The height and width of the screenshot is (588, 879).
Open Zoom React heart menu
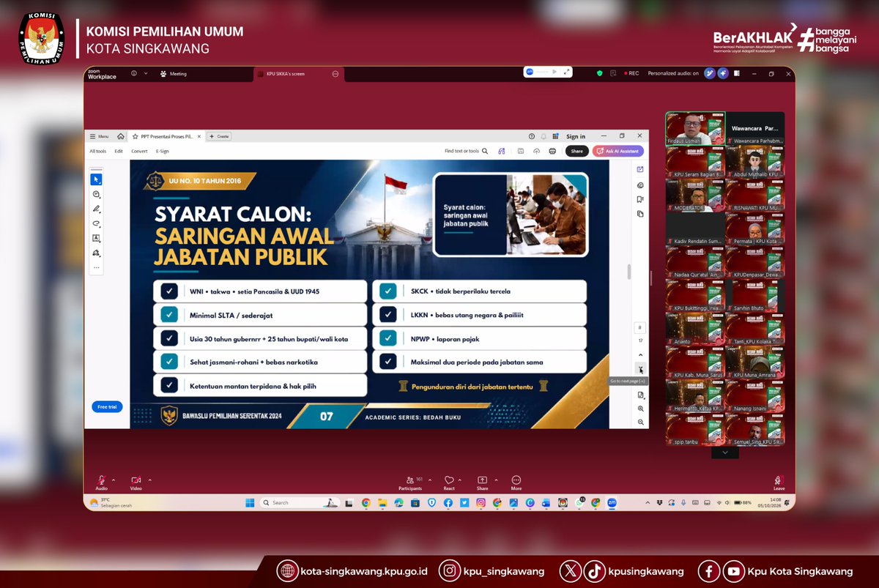(x=449, y=483)
